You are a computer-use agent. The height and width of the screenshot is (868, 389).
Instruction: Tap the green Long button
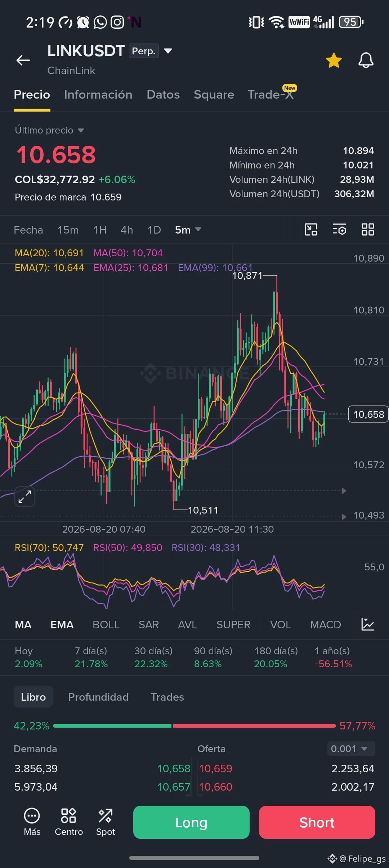click(x=191, y=822)
